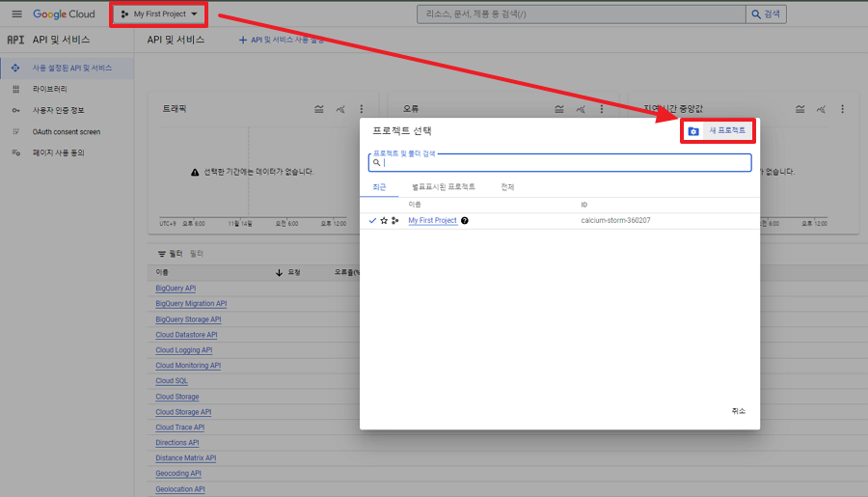Click the key icon for credentials

pyautogui.click(x=15, y=110)
